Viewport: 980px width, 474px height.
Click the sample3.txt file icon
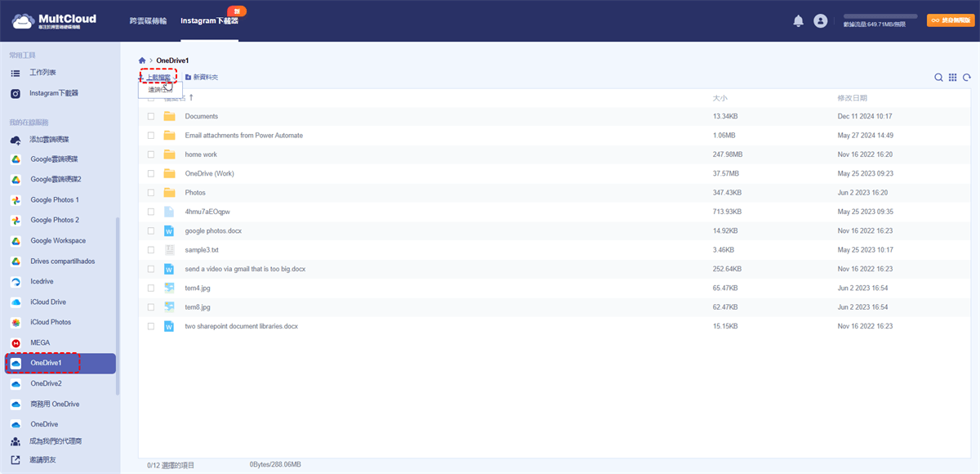pyautogui.click(x=169, y=249)
